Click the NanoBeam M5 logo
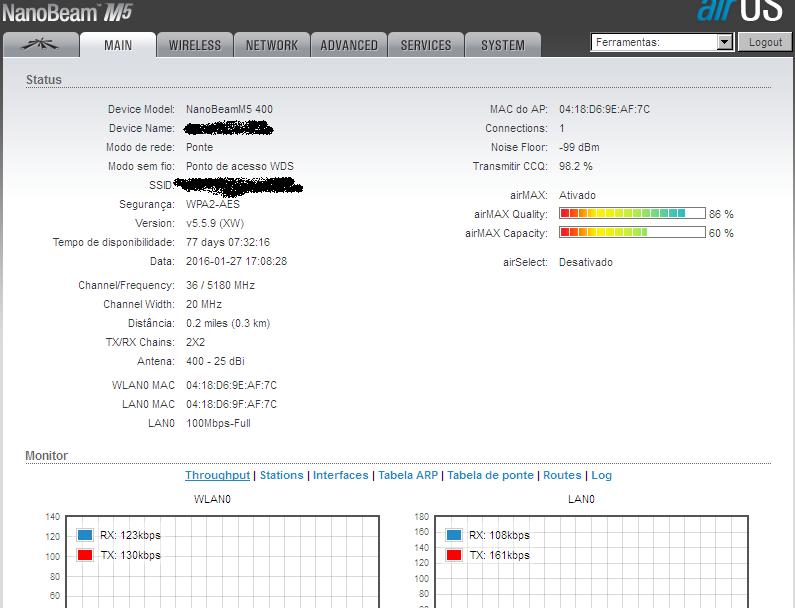 pos(67,12)
